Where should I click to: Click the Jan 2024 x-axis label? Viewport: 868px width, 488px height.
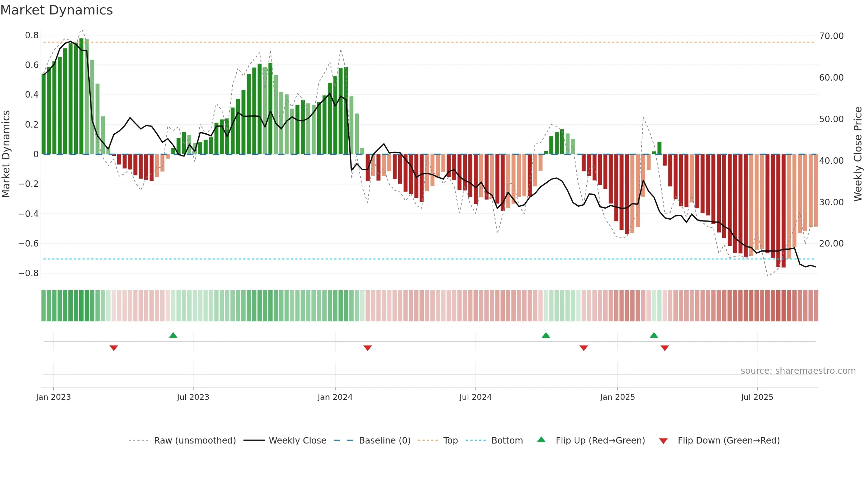335,397
